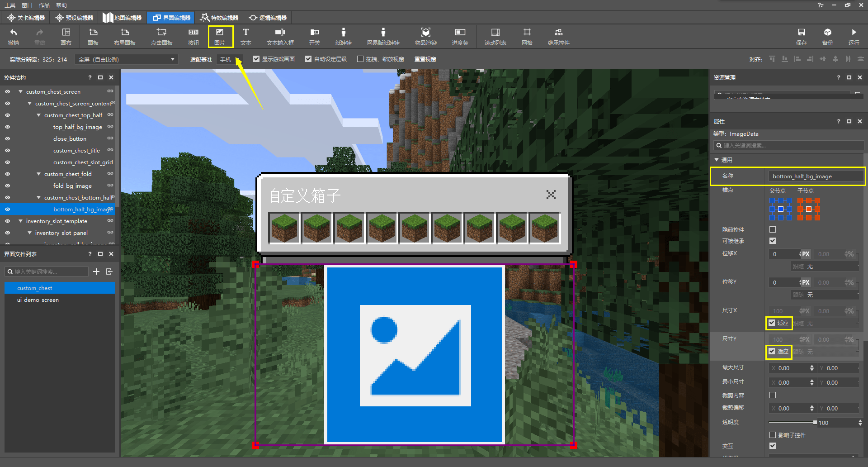Image resolution: width=868 pixels, height=467 pixels.
Task: Select top_half_bg_image in control tree
Action: coord(78,127)
